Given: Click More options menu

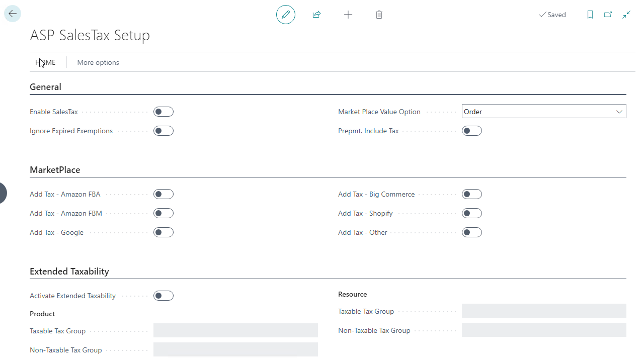Looking at the screenshot, I should 98,62.
